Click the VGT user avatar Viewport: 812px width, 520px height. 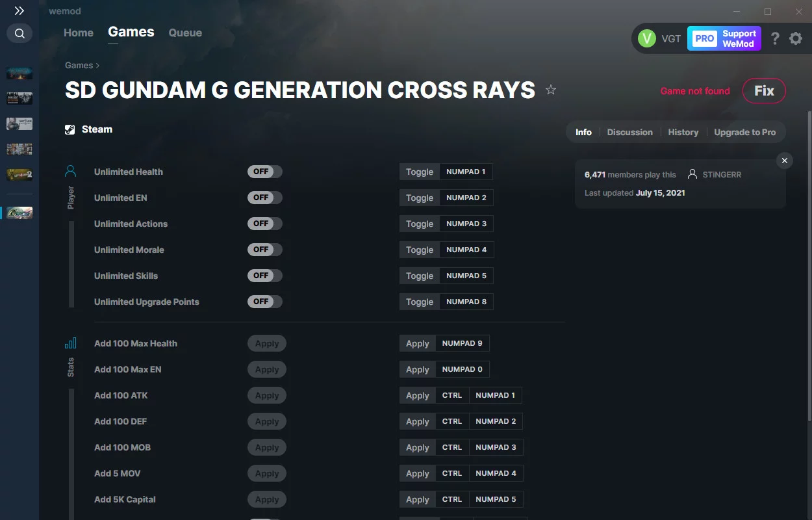647,39
